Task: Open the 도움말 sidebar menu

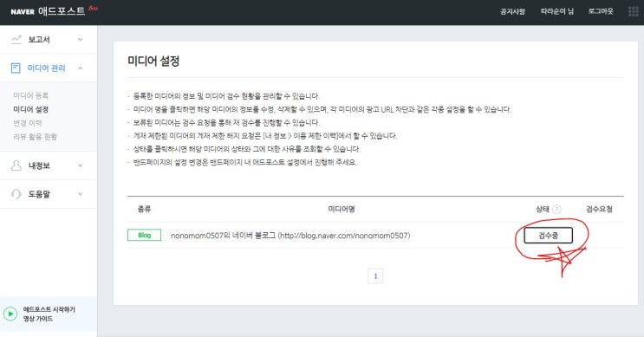Action: (39, 194)
